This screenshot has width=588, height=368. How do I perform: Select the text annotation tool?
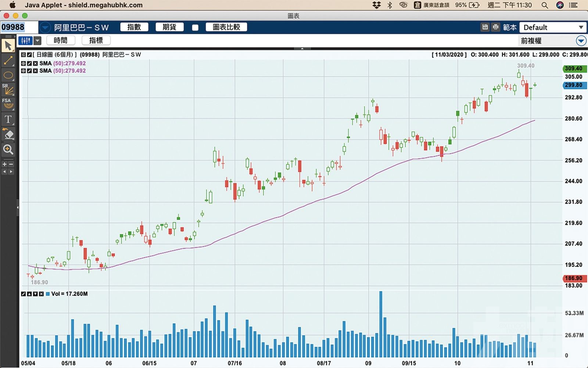(8, 119)
